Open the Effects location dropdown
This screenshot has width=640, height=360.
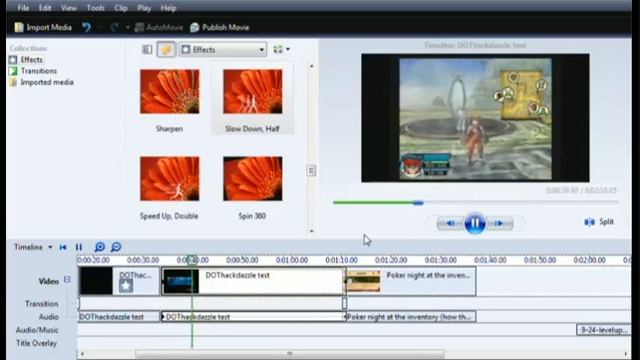(223, 50)
